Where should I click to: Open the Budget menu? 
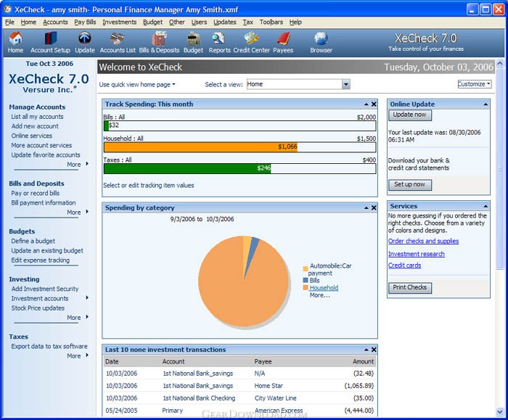click(153, 22)
